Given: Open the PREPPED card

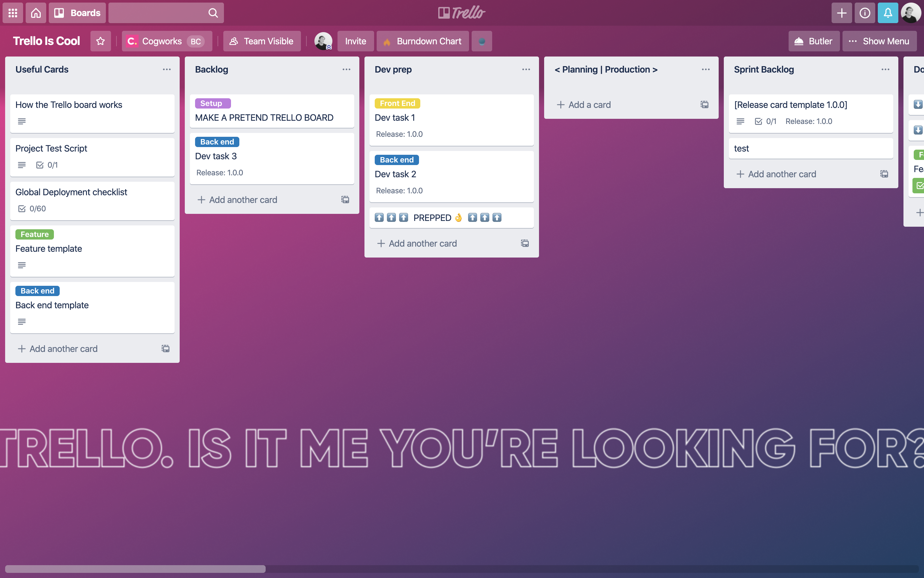Looking at the screenshot, I should 452,217.
